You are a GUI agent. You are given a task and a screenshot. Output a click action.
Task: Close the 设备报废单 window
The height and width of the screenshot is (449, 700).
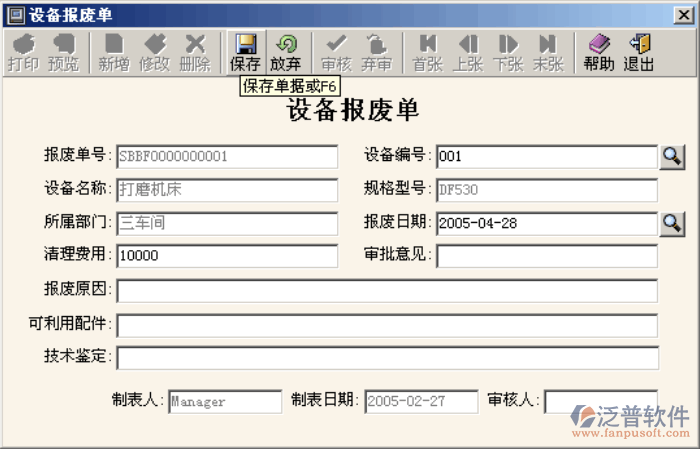pyautogui.click(x=686, y=14)
